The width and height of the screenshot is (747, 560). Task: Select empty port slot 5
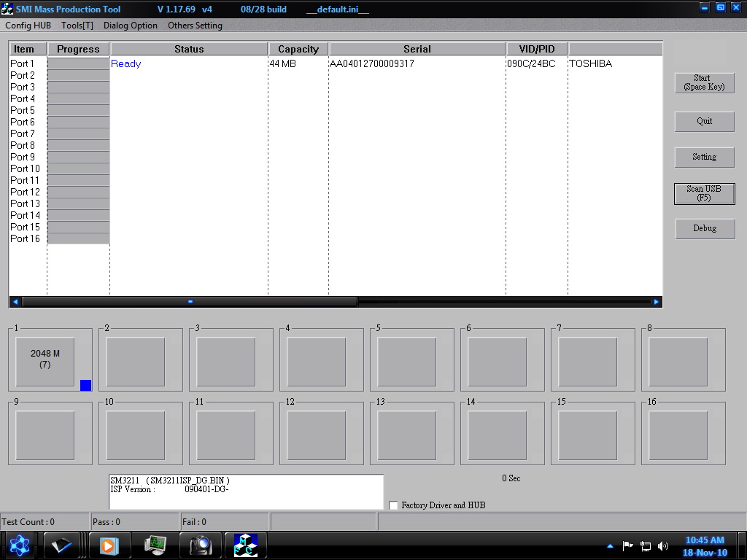407,362
